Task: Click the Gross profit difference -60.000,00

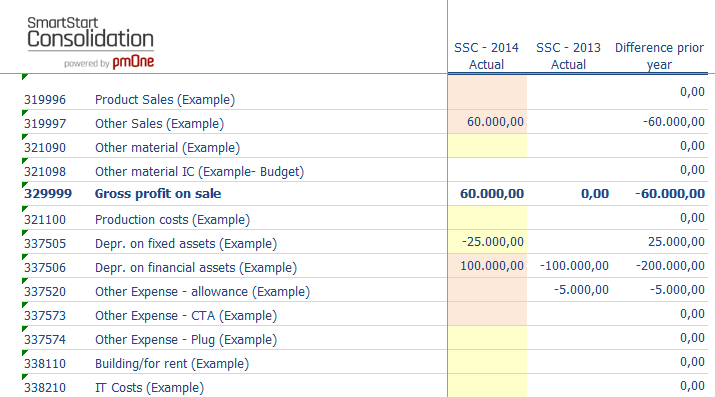Action: pyautogui.click(x=670, y=194)
